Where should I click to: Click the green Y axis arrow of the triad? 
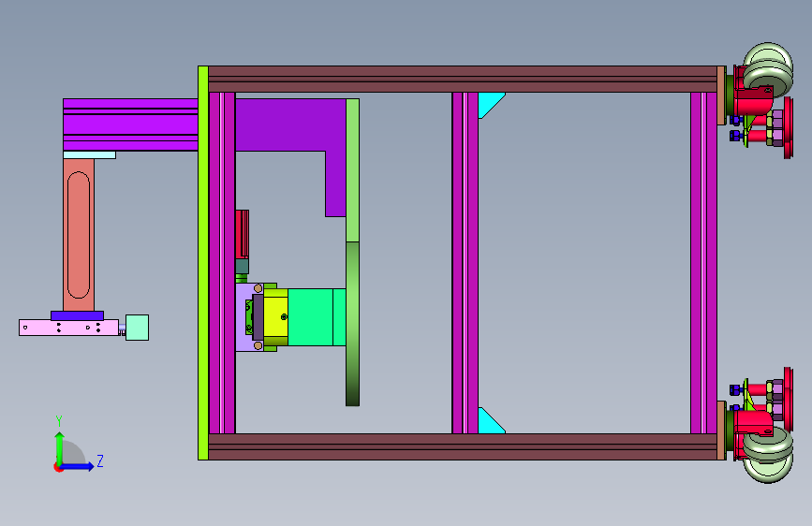coord(59,447)
